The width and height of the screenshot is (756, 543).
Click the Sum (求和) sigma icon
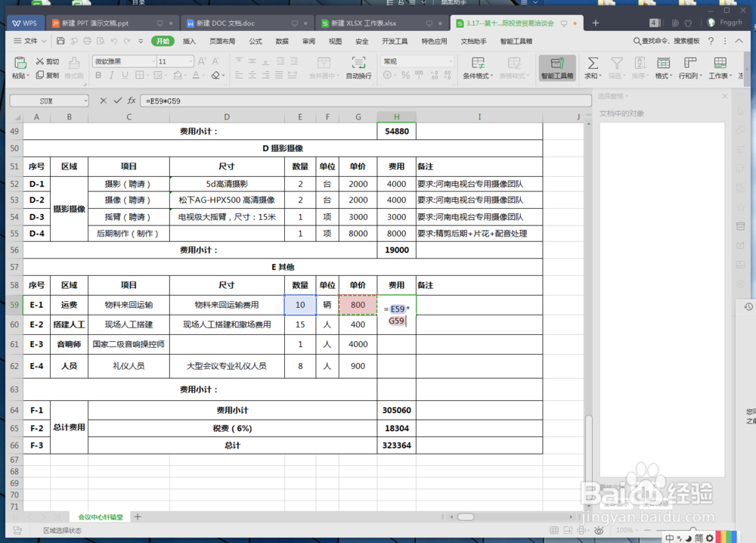pyautogui.click(x=593, y=64)
